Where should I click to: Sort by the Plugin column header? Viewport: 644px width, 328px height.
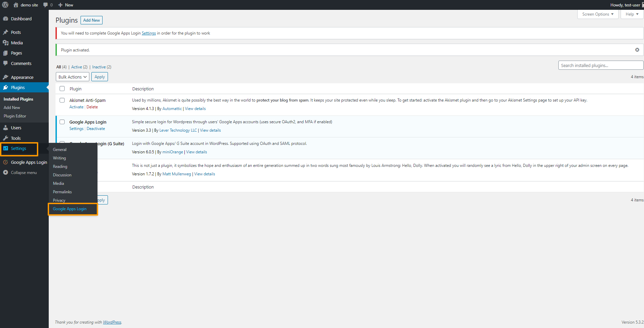75,89
